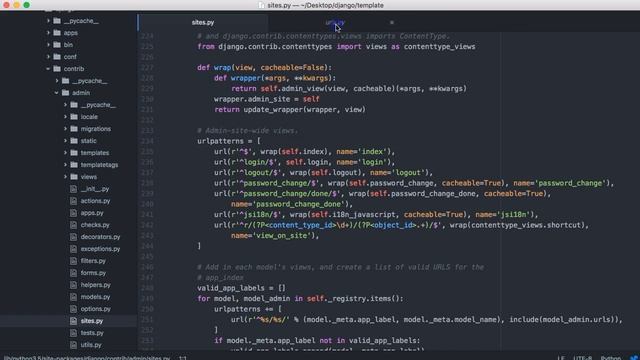Place cursor on 'valid_app_labels = []' line

tap(241, 288)
